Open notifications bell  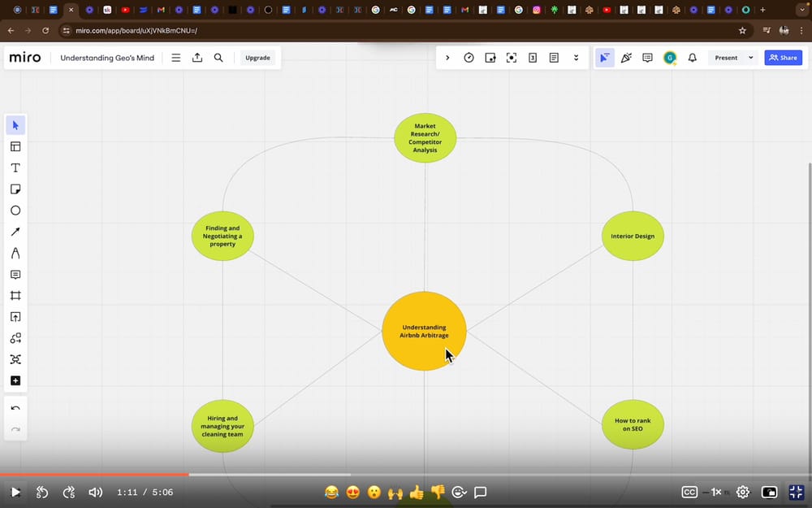click(x=693, y=58)
